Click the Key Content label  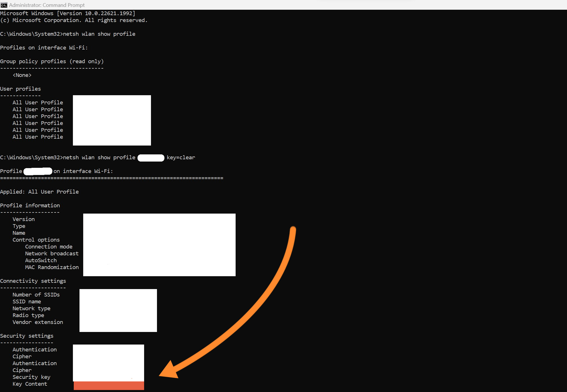(x=30, y=384)
